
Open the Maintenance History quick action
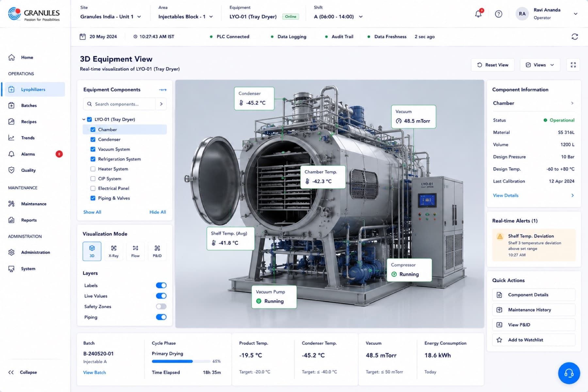coord(533,310)
